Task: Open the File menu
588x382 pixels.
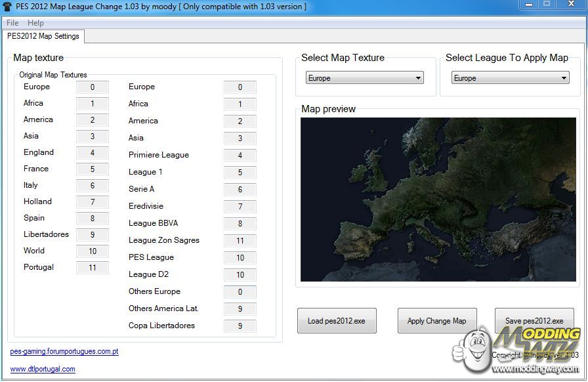Action: pos(12,23)
